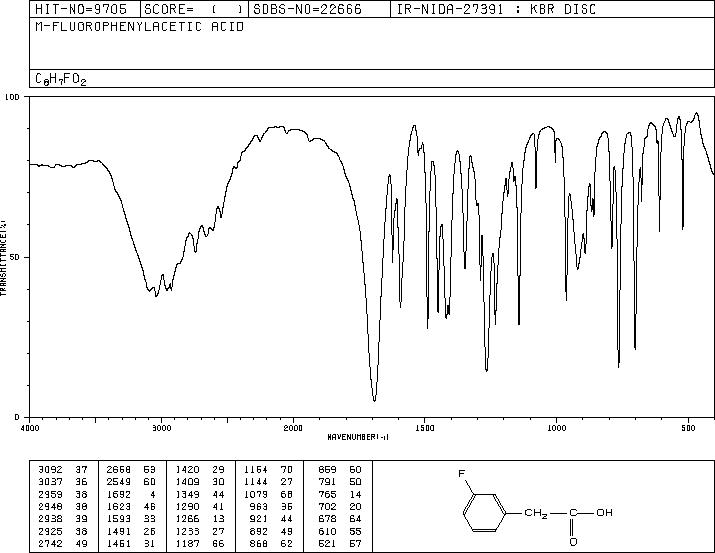Click the 521 wavenumber cell
715x553 pixels.
327,543
